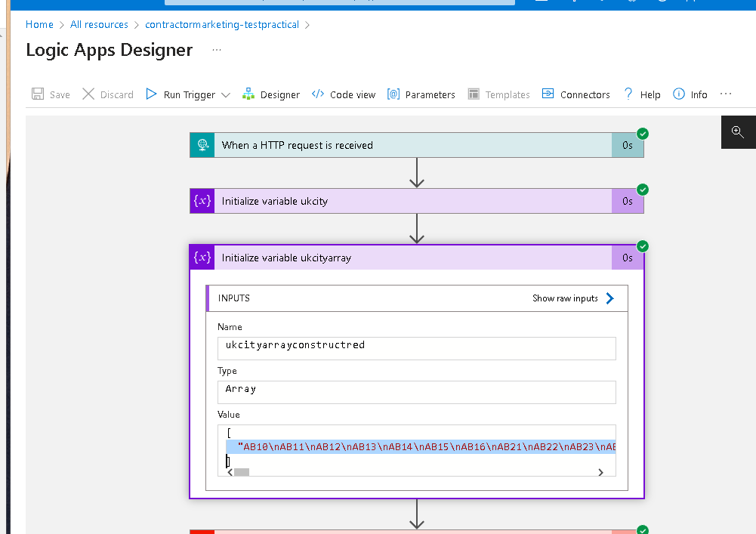Click the Discard X icon
The width and height of the screenshot is (756, 534).
pyautogui.click(x=88, y=94)
